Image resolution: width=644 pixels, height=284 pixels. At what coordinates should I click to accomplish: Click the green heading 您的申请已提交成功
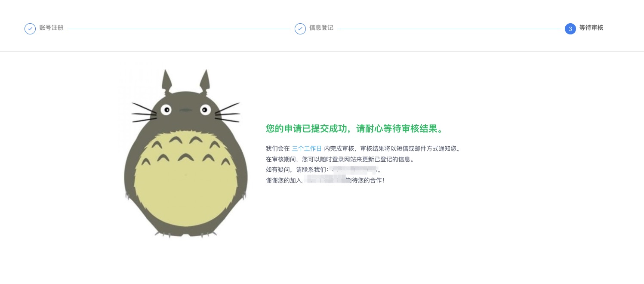[305, 129]
